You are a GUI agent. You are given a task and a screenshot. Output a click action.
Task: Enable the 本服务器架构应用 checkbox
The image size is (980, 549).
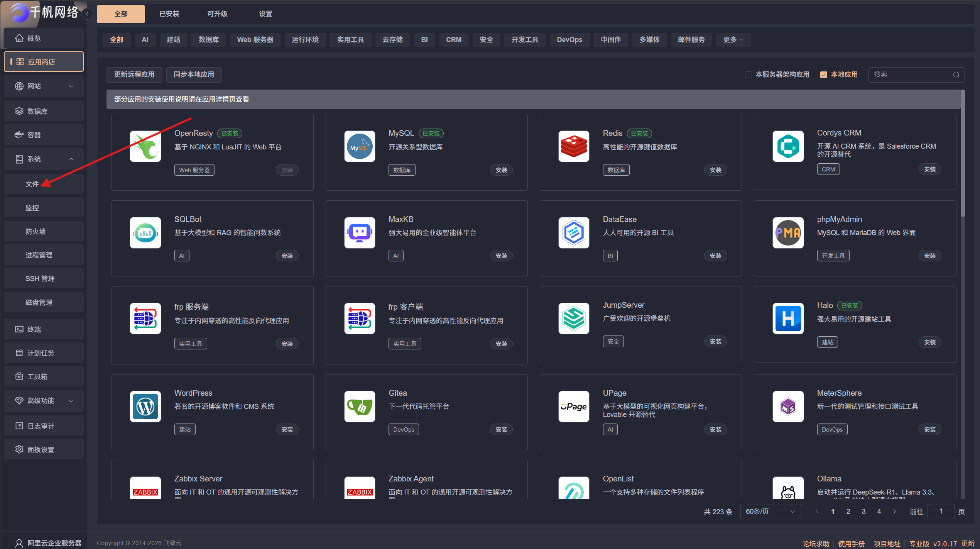coord(748,75)
